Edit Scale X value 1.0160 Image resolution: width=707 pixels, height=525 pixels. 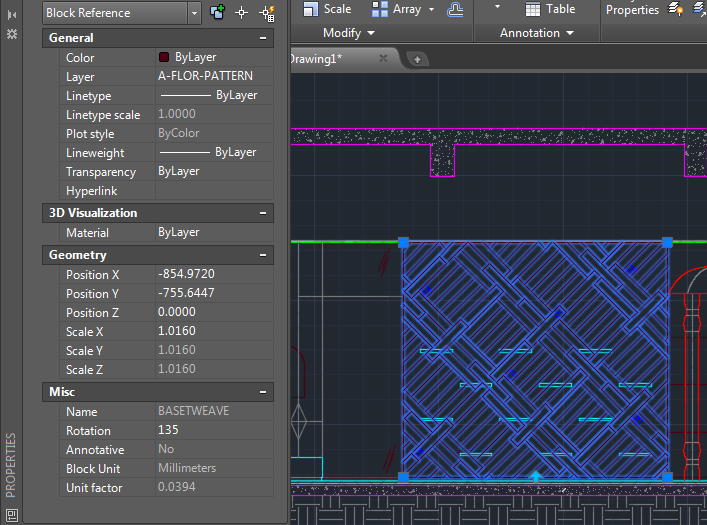(x=214, y=331)
